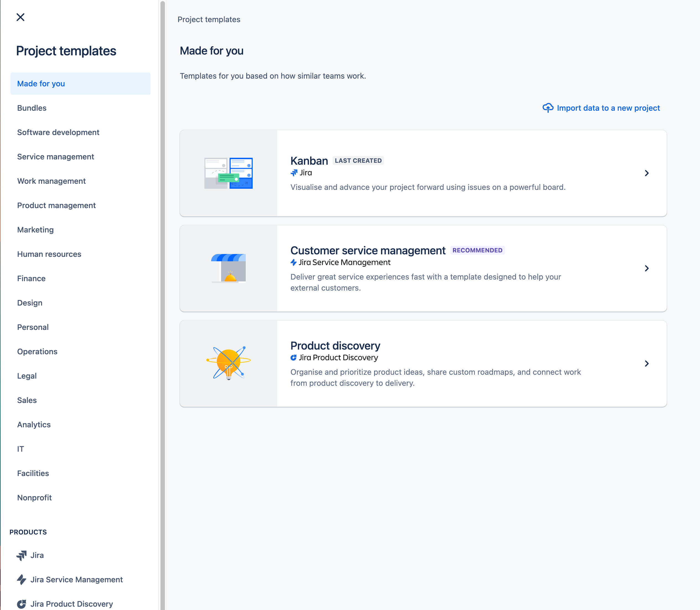Viewport: 700px width, 610px height.
Task: Show Finance templates
Action: [x=80, y=278]
